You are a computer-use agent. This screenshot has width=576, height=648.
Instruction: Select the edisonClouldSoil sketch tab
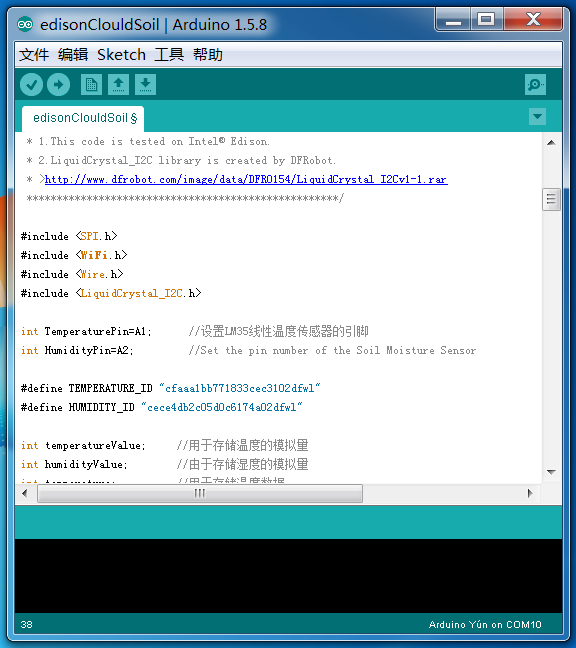click(83, 119)
